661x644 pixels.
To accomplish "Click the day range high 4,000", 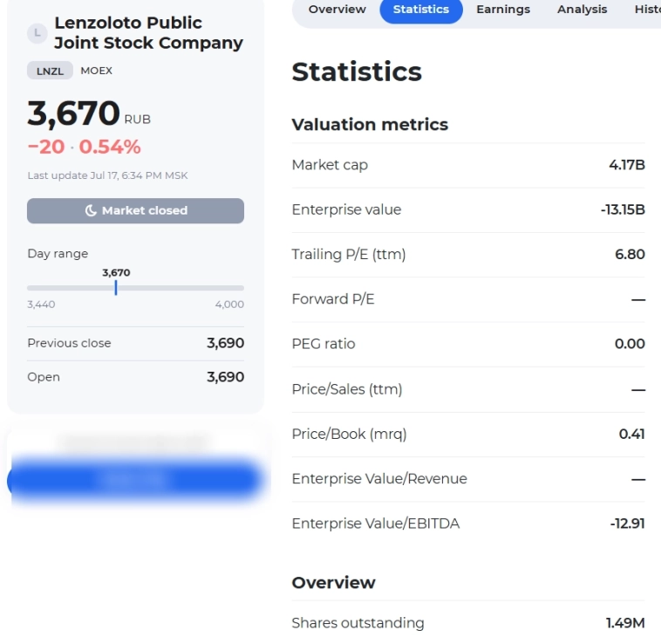I will 229,305.
